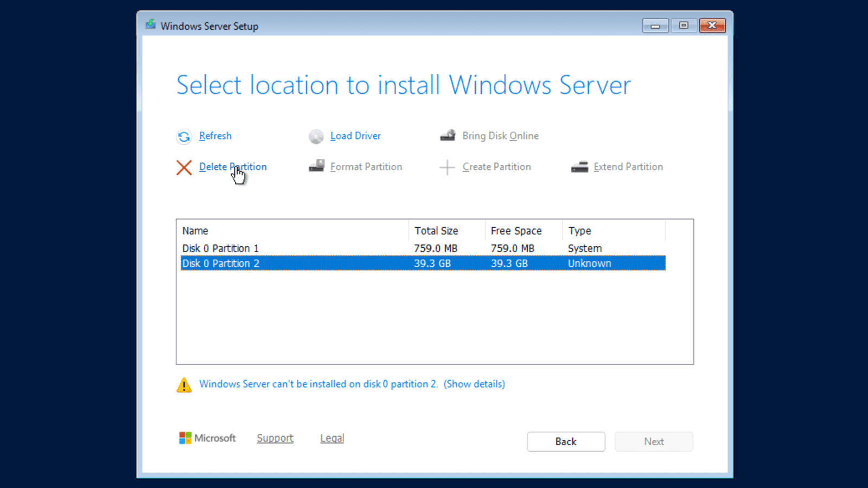Click the Windows Server Setup title bar icon
868x488 pixels.
[x=151, y=25]
